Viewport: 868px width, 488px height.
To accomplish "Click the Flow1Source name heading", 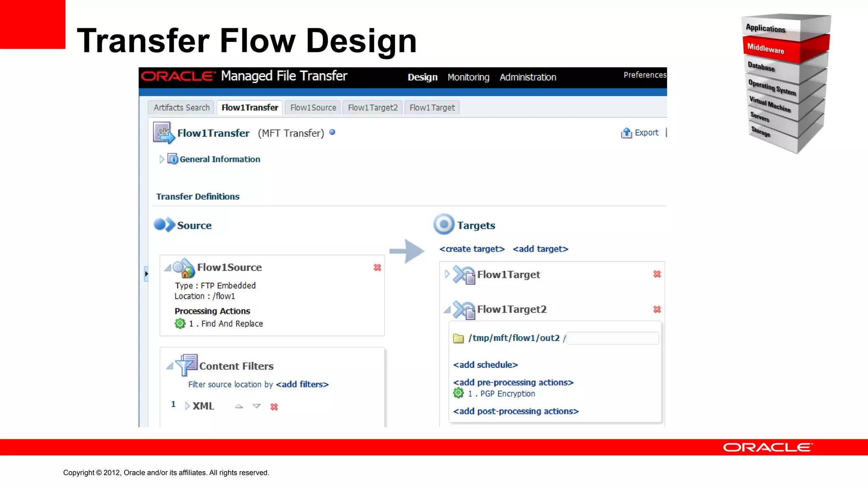I will click(x=229, y=267).
